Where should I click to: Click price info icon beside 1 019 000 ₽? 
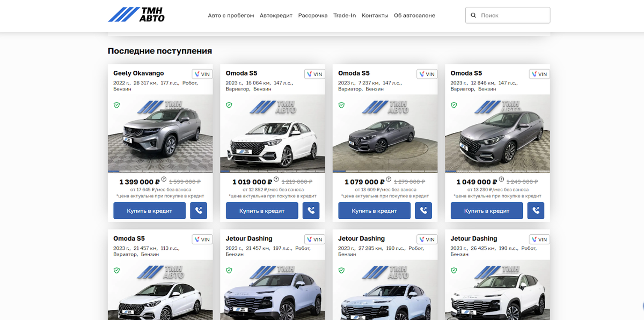(x=276, y=180)
